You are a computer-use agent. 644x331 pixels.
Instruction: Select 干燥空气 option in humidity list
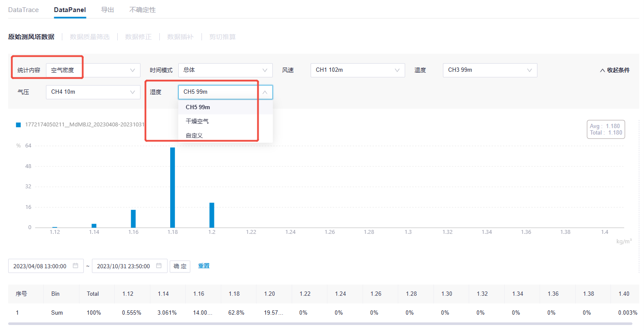[197, 121]
